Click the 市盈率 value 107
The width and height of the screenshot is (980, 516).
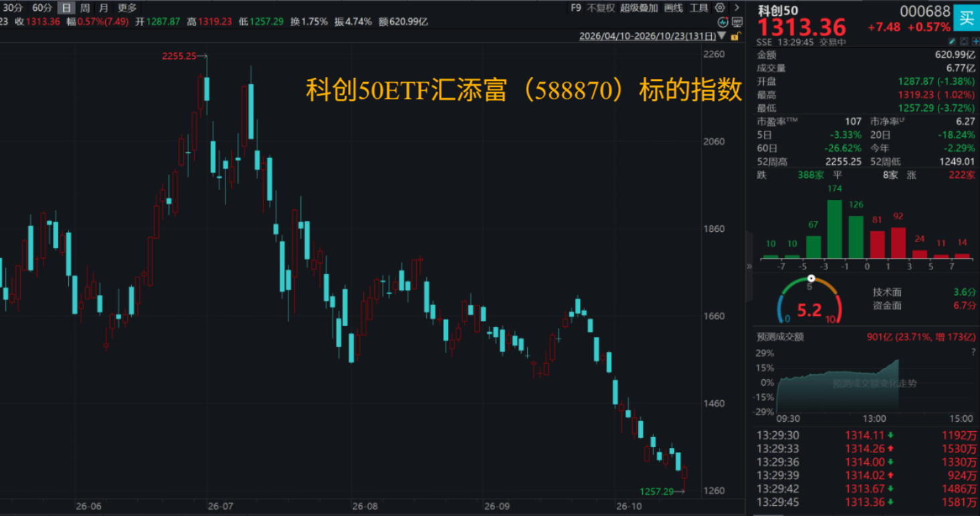[x=853, y=122]
